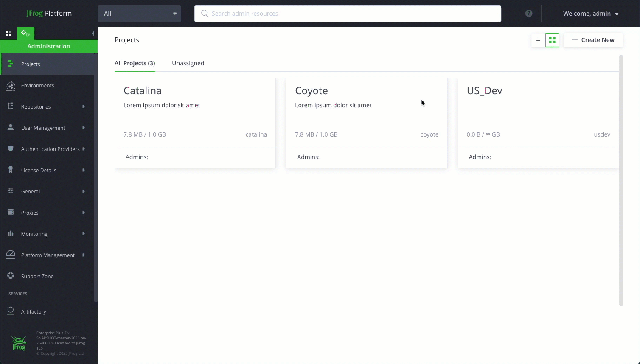
Task: Switch projects to list view
Action: tap(538, 40)
